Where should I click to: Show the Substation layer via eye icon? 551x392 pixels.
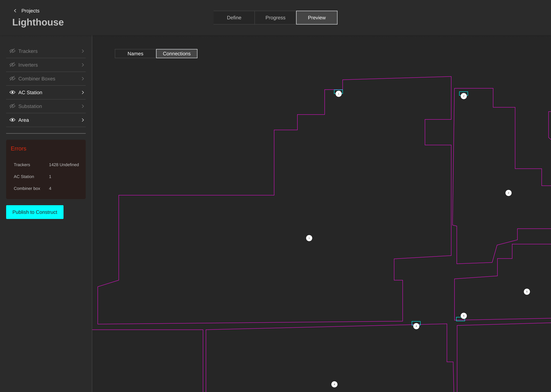coord(12,106)
